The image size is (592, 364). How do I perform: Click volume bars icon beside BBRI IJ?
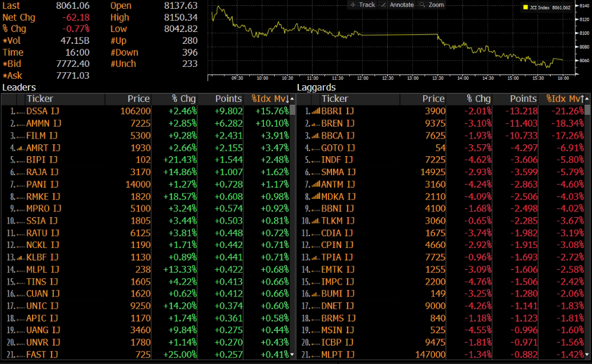click(x=316, y=111)
